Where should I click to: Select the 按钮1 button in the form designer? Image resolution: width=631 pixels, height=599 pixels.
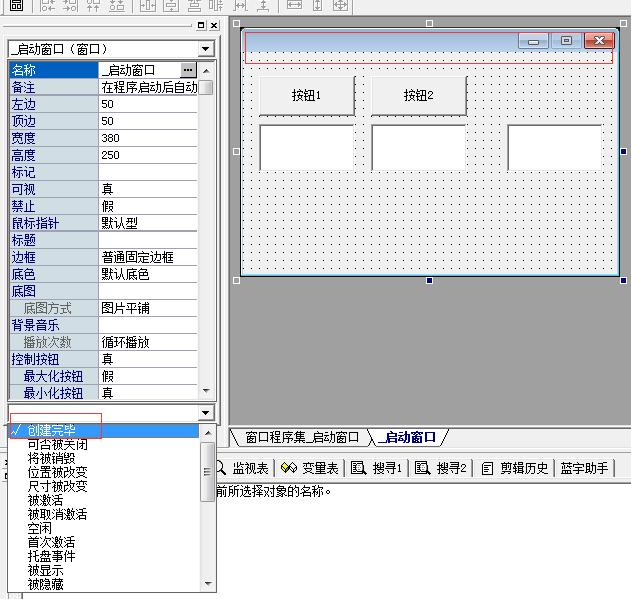click(x=307, y=96)
